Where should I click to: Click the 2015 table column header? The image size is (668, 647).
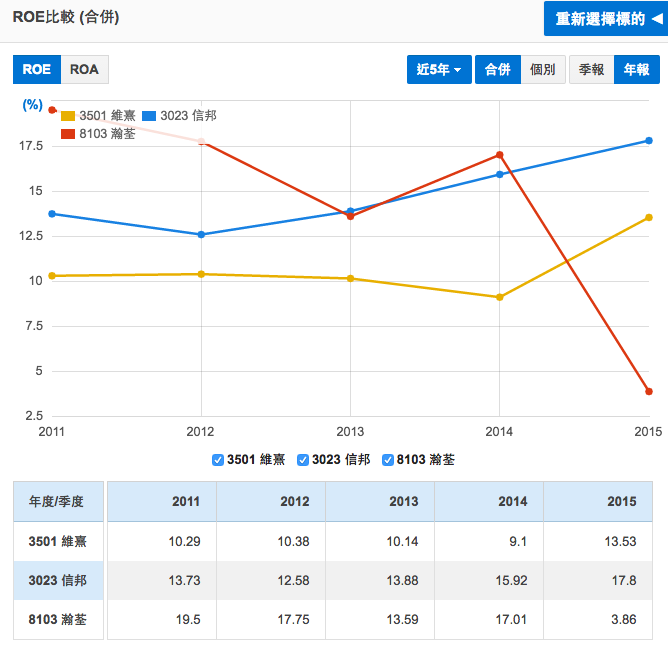621,501
